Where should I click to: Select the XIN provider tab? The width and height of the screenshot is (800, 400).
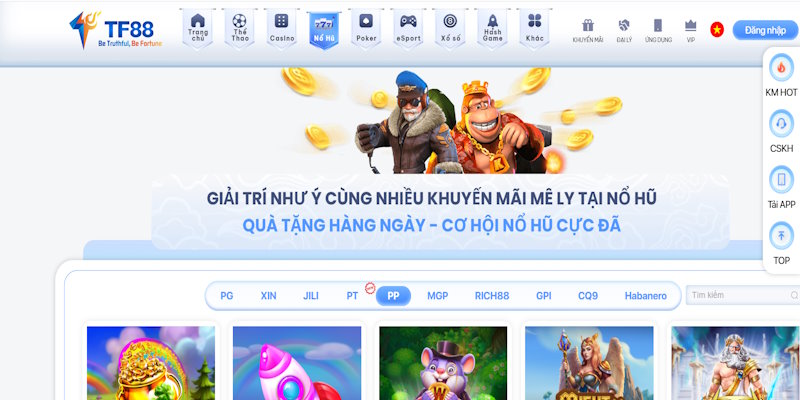268,296
